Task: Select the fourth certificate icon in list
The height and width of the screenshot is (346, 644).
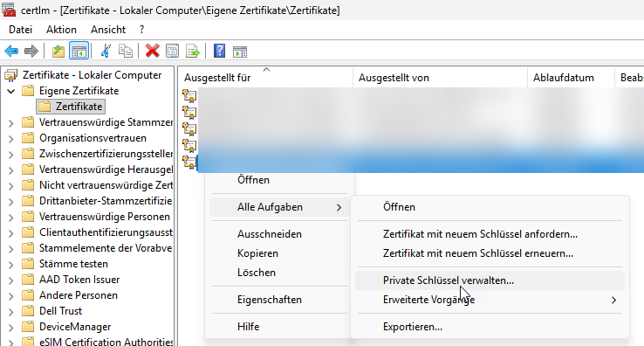Action: (189, 145)
